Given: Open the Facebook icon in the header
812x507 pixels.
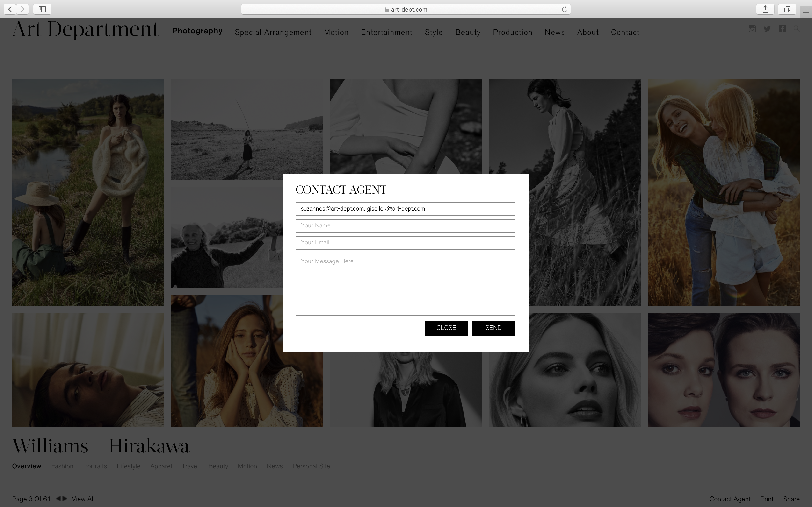Looking at the screenshot, I should pyautogui.click(x=782, y=29).
